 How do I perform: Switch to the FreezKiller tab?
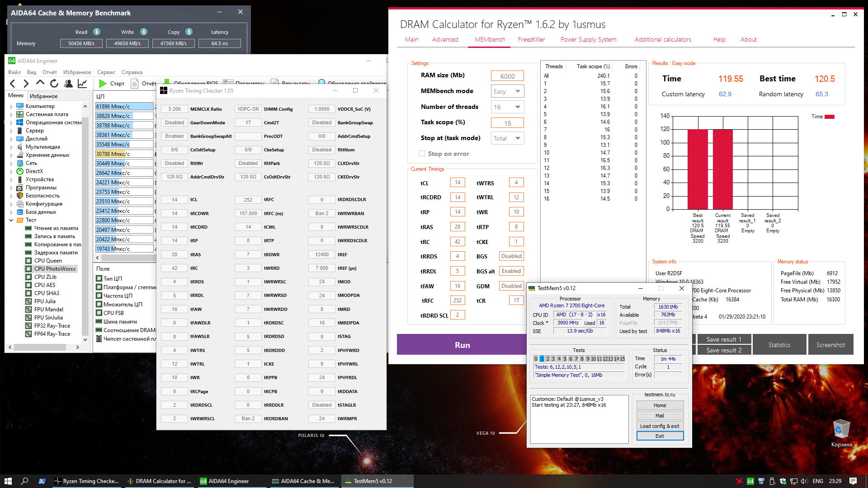[x=531, y=40]
